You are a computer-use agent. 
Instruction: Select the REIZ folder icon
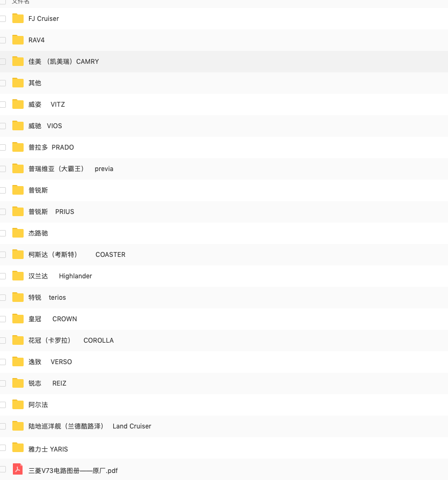click(x=18, y=383)
